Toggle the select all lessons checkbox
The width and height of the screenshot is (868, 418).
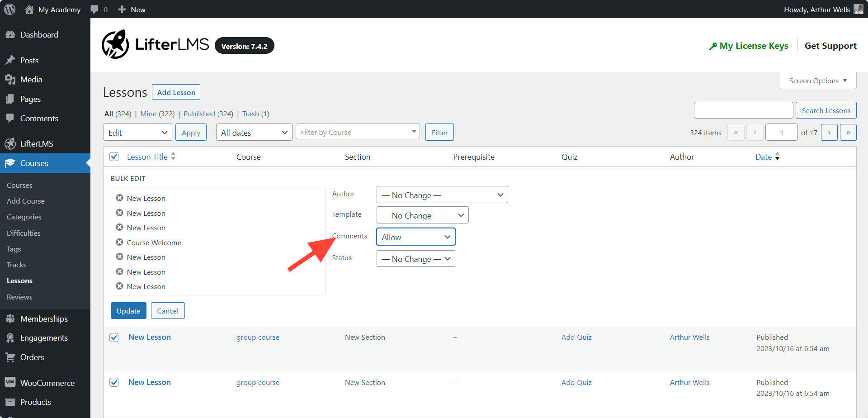click(114, 157)
